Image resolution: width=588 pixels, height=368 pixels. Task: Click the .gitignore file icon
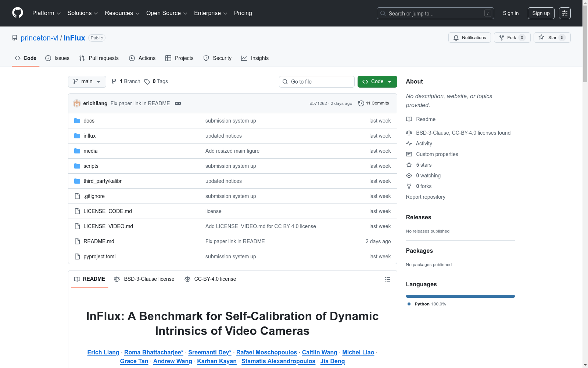coord(77,196)
